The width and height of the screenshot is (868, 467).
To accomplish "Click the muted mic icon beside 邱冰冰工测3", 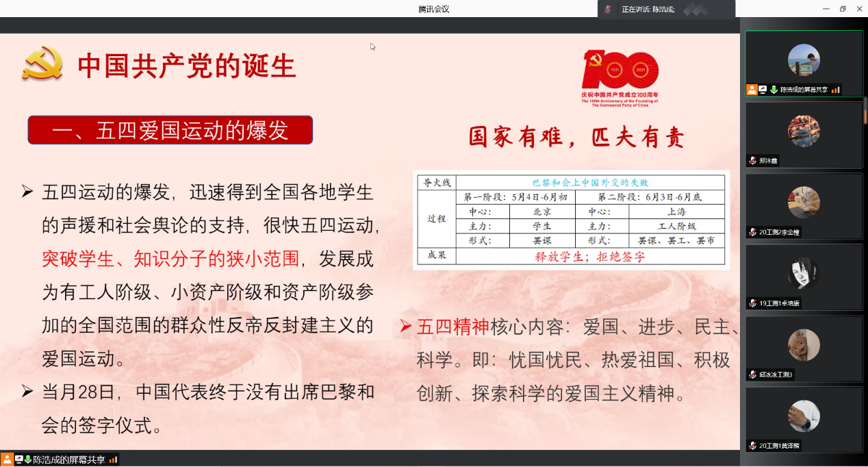I will coord(752,375).
